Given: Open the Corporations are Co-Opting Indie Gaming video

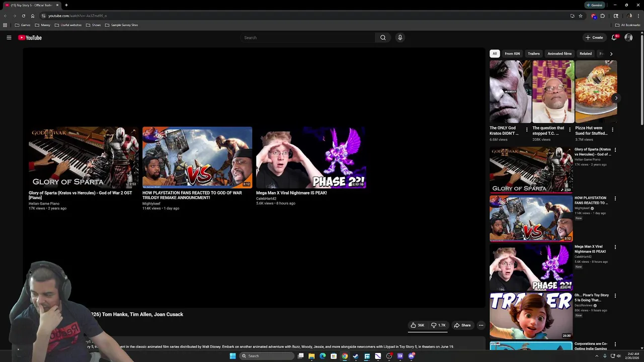Looking at the screenshot, I should 591,346.
